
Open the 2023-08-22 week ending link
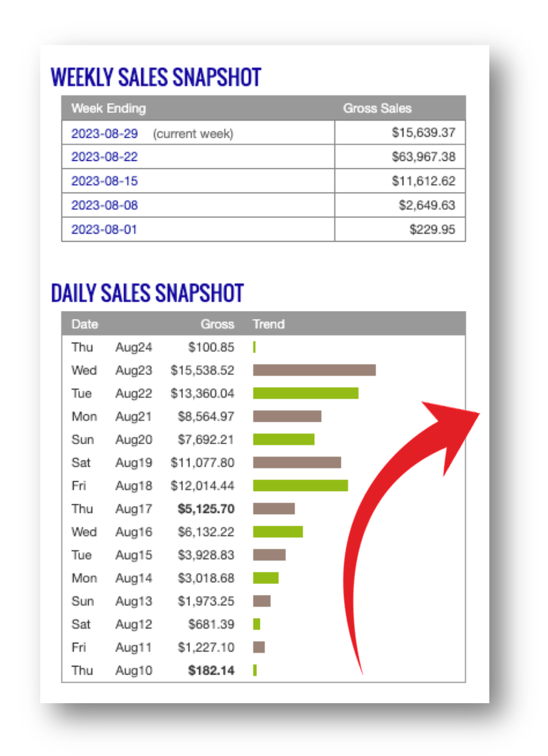point(104,157)
